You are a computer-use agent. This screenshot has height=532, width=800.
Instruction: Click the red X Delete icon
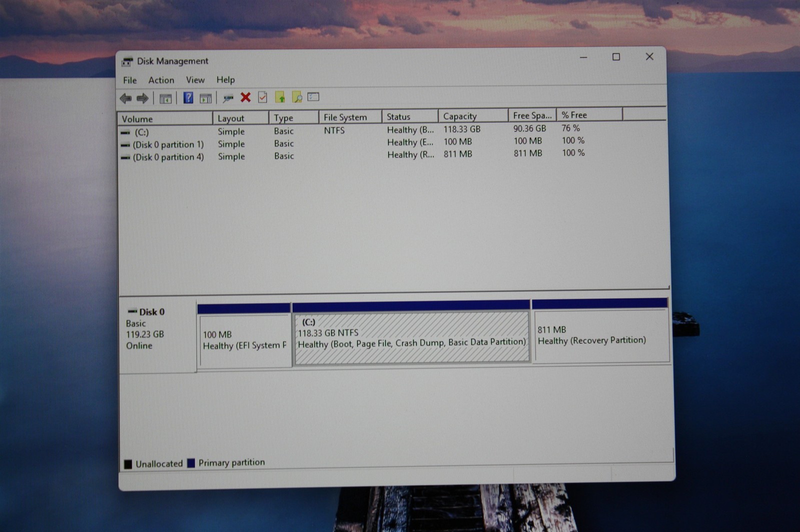pyautogui.click(x=245, y=97)
